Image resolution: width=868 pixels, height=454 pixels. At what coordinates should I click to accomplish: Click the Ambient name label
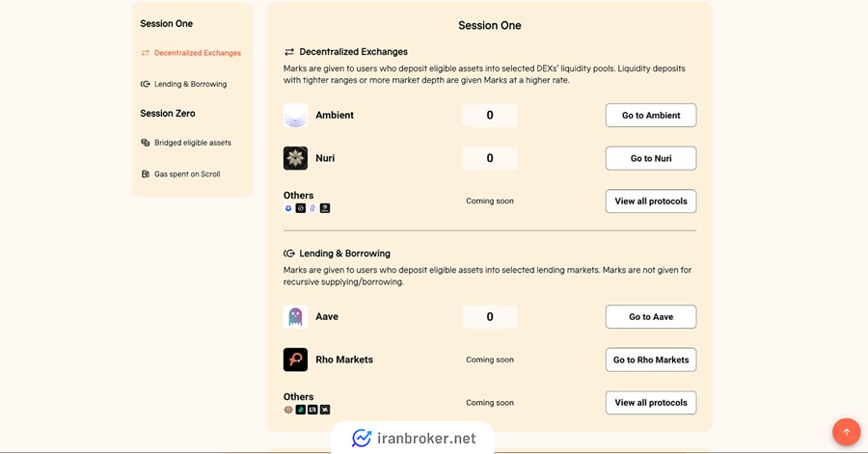click(x=335, y=115)
